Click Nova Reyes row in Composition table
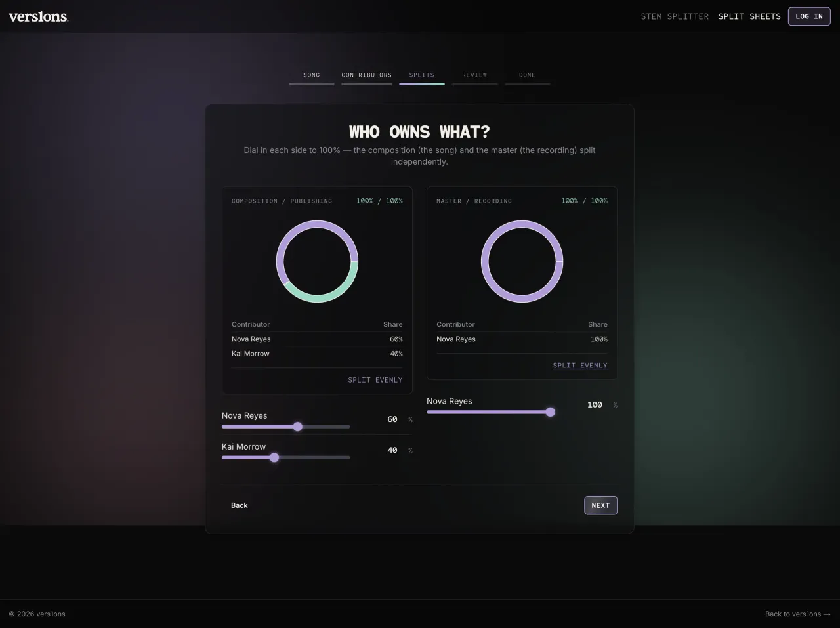The width and height of the screenshot is (840, 628). 317,339
